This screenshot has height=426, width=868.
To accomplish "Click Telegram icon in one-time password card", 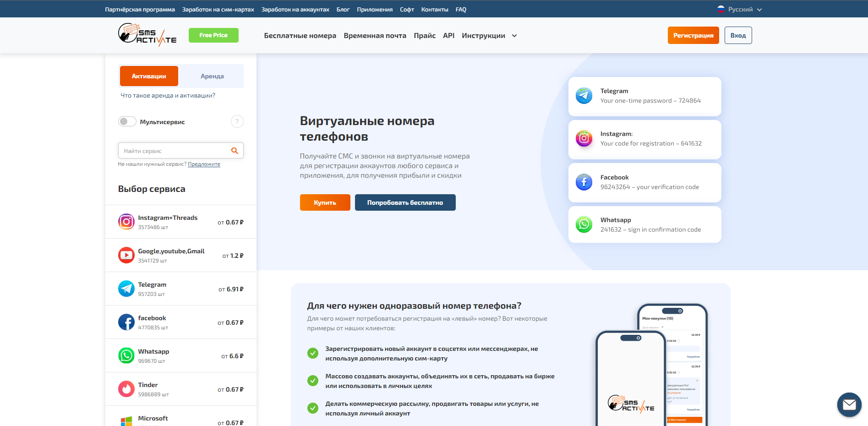I will (x=584, y=96).
